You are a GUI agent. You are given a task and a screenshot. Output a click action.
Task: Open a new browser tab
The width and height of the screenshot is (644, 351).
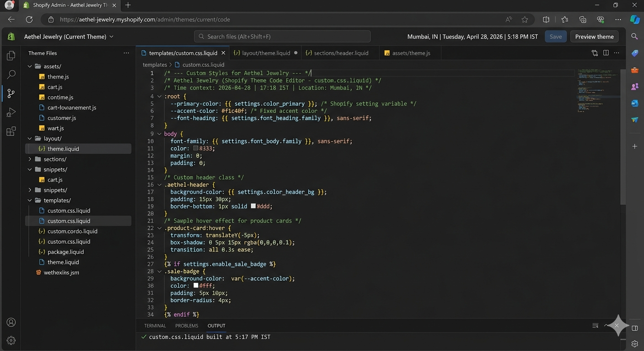pyautogui.click(x=128, y=5)
